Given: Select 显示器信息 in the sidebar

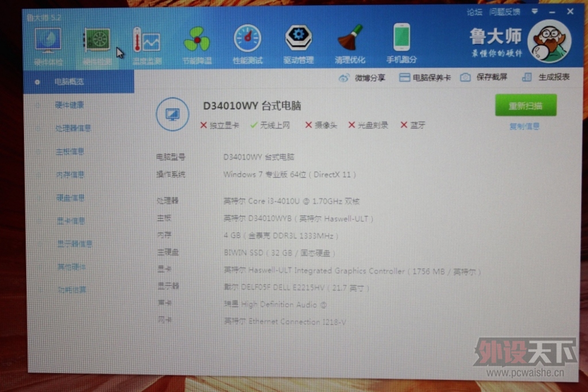Looking at the screenshot, I should [75, 244].
